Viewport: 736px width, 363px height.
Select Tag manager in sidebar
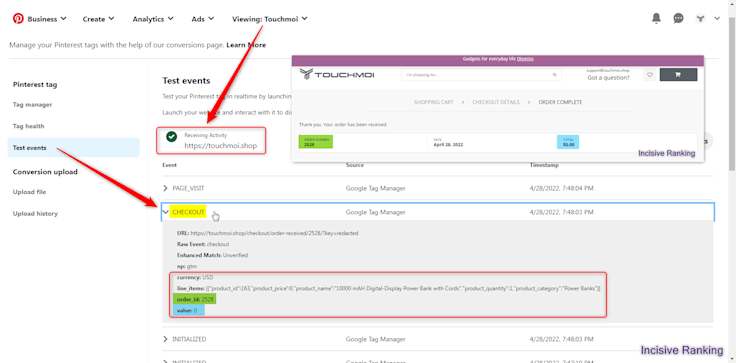pos(32,105)
